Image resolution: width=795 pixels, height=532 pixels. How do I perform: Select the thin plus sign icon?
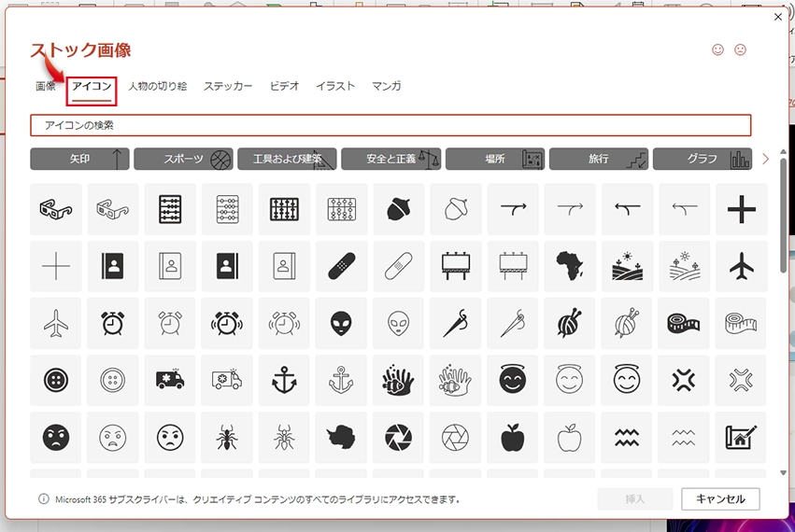point(56,266)
